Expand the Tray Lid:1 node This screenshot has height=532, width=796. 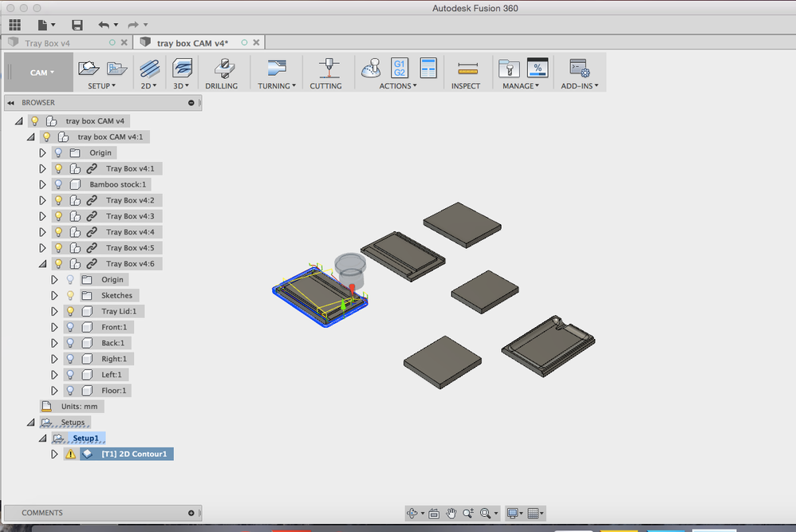(54, 311)
